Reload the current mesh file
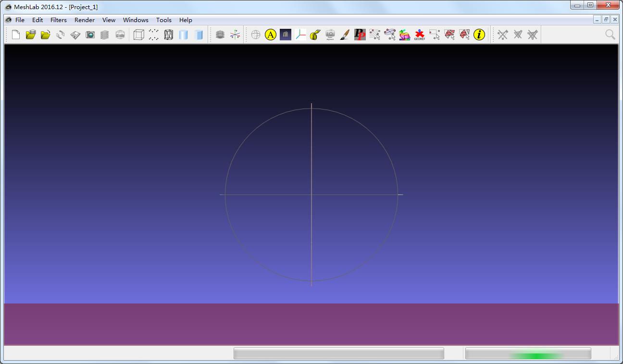Screen dimensions: 623x364 coord(61,34)
